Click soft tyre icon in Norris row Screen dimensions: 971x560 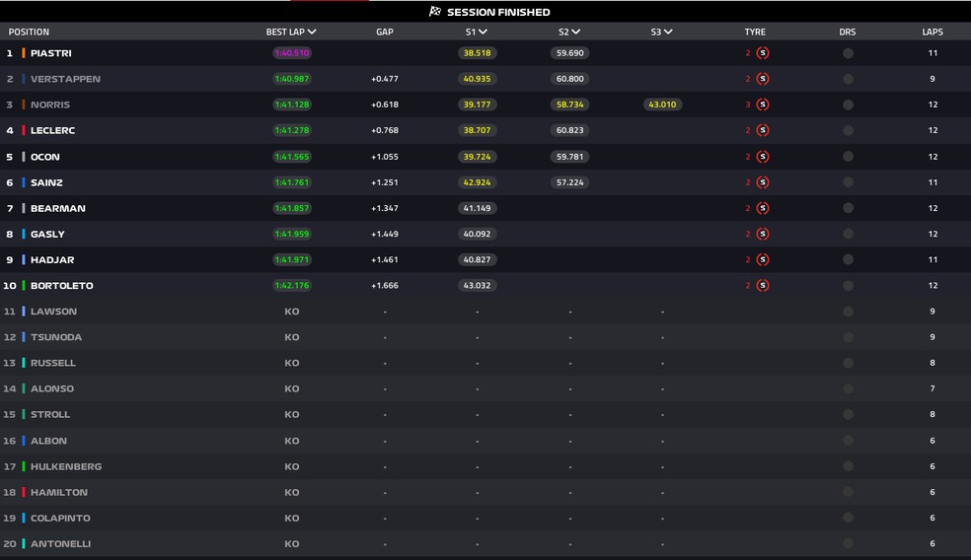pyautogui.click(x=763, y=105)
